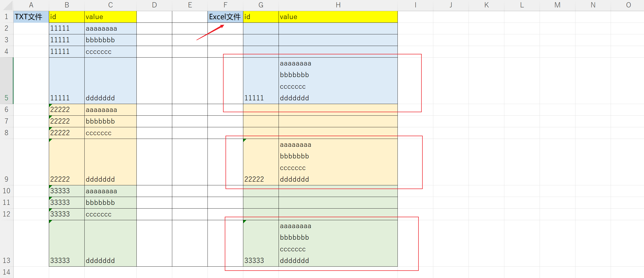Select row 10 header

point(6,191)
